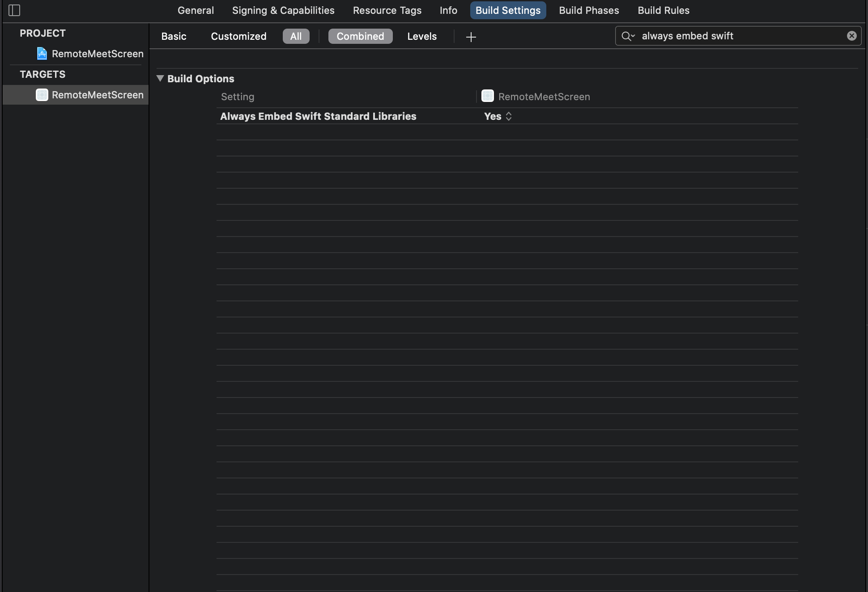Image resolution: width=868 pixels, height=592 pixels.
Task: Switch to Levels view
Action: click(421, 36)
